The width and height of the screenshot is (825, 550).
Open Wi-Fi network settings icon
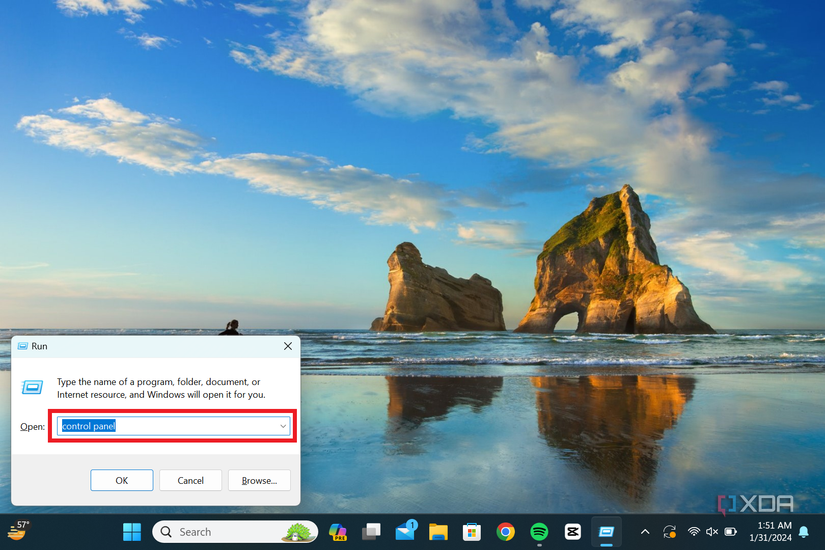coord(694,532)
